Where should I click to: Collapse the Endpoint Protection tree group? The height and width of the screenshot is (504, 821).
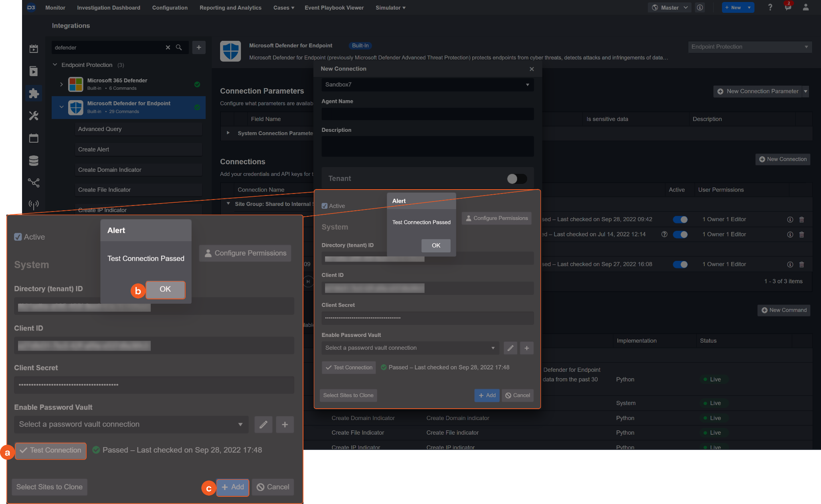(55, 65)
